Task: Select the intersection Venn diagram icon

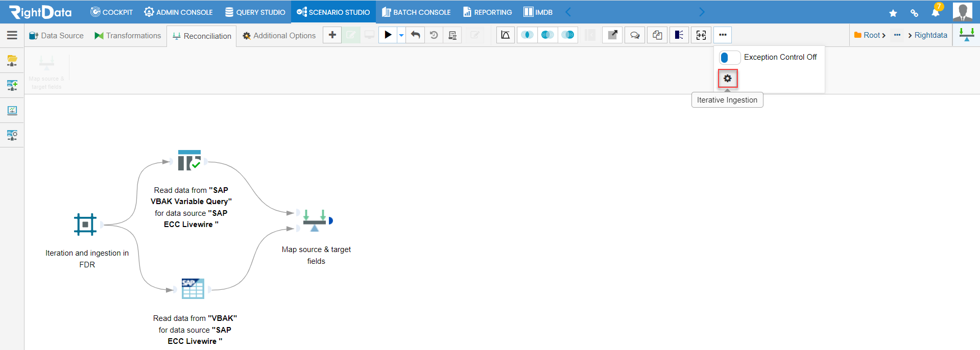Action: [x=528, y=35]
